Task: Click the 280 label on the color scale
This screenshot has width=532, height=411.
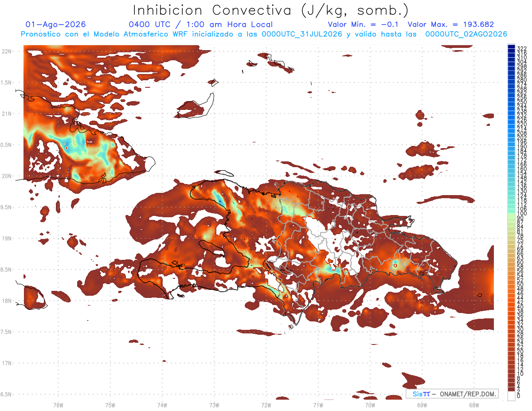Action: (521, 80)
